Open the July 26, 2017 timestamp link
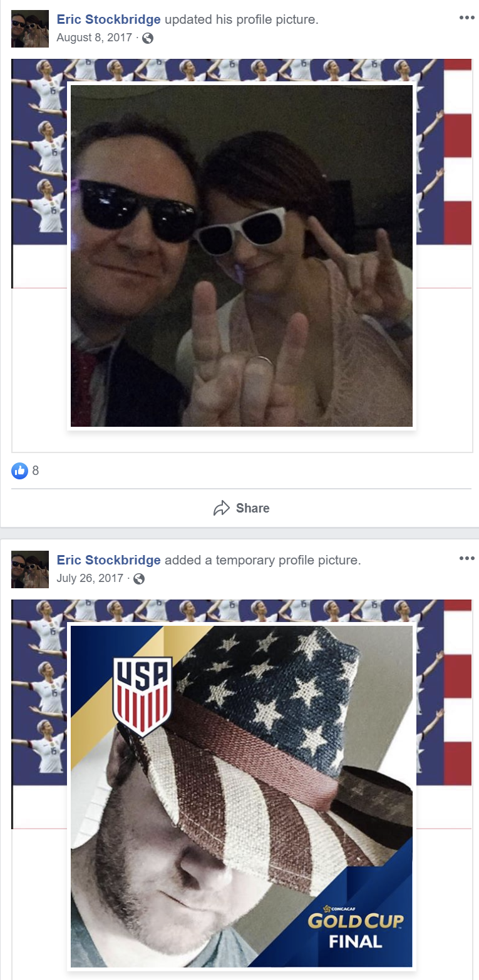 (x=90, y=578)
